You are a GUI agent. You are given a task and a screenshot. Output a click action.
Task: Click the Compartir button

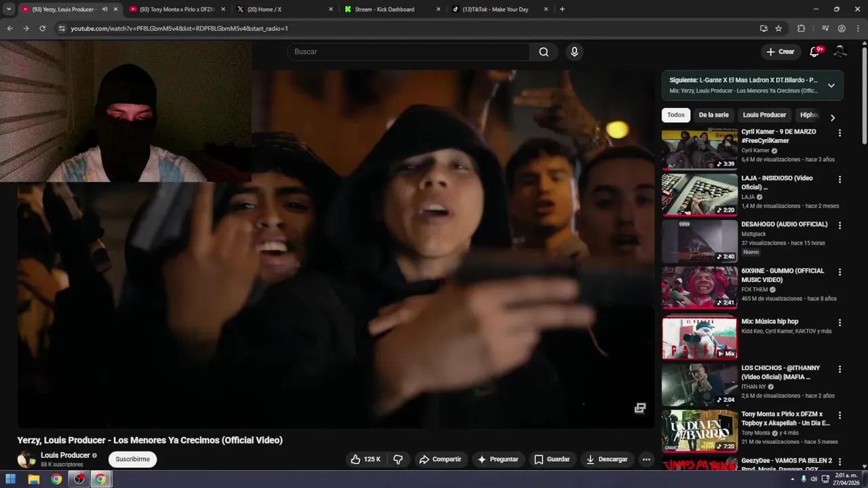(x=440, y=459)
